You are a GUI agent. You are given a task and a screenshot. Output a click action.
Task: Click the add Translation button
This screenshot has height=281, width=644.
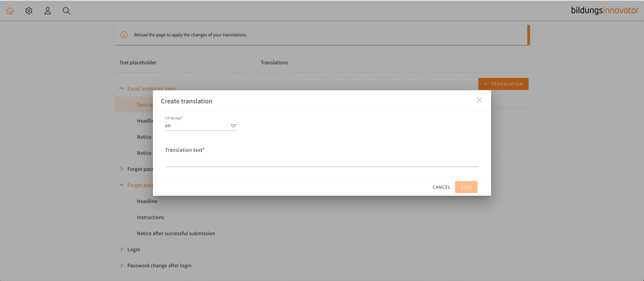pos(503,84)
